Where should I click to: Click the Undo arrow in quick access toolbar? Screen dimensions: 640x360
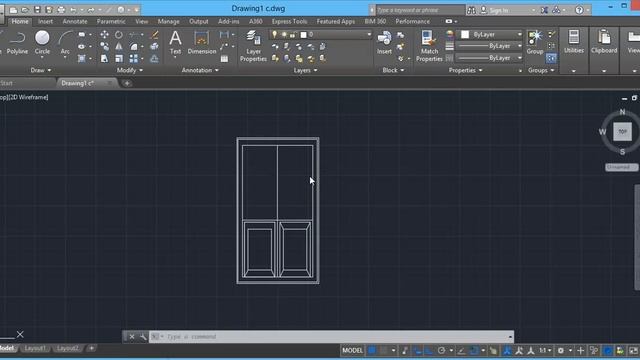pos(73,10)
